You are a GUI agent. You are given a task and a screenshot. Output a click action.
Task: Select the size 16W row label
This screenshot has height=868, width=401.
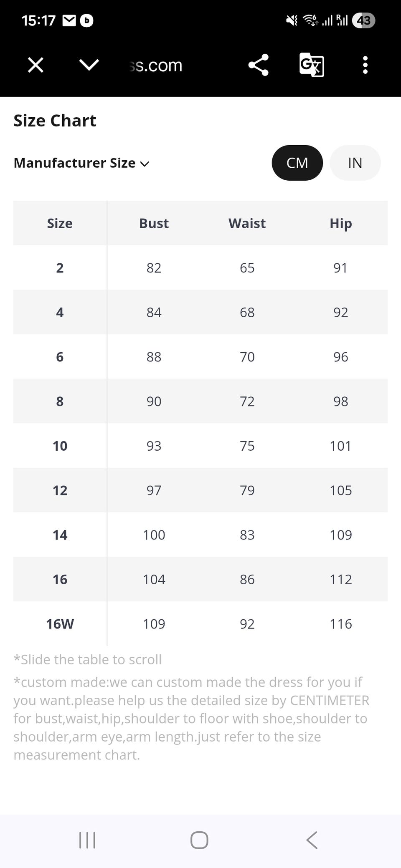pyautogui.click(x=60, y=624)
